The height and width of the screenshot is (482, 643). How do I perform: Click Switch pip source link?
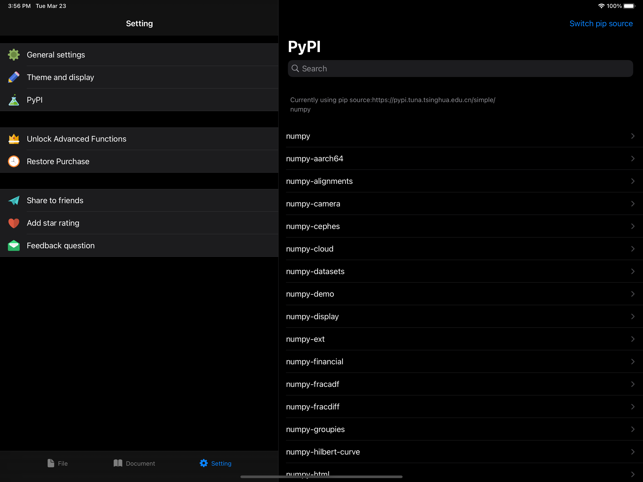coord(601,23)
